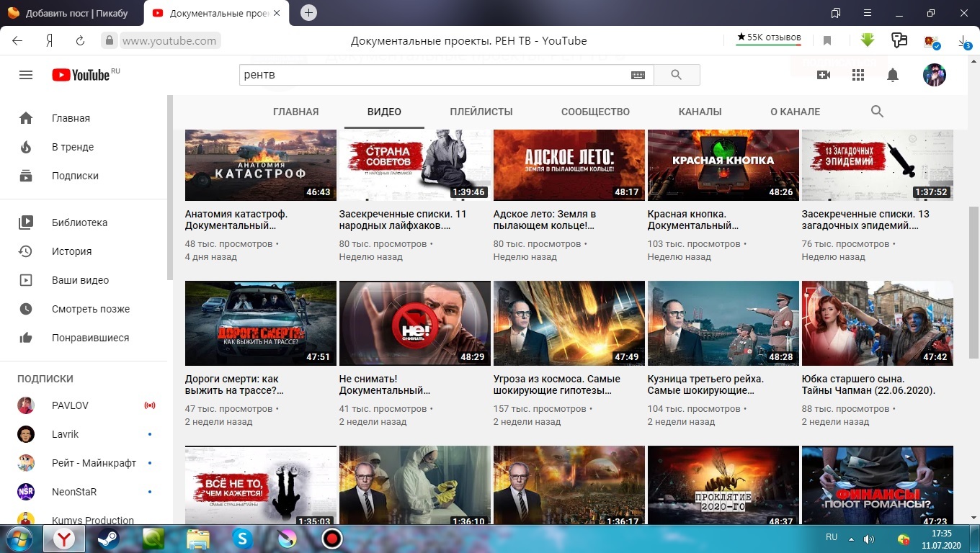The height and width of the screenshot is (553, 980).
Task: Play the Красная кнопка video thumbnail
Action: click(723, 165)
